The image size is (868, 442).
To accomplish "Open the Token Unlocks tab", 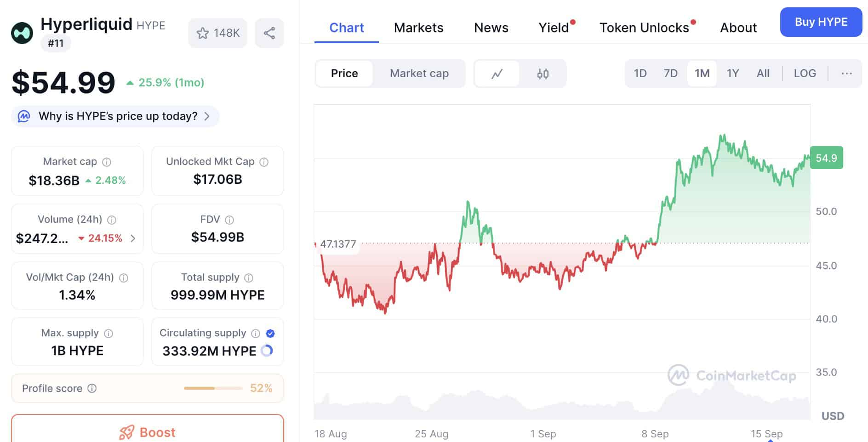I will click(644, 28).
